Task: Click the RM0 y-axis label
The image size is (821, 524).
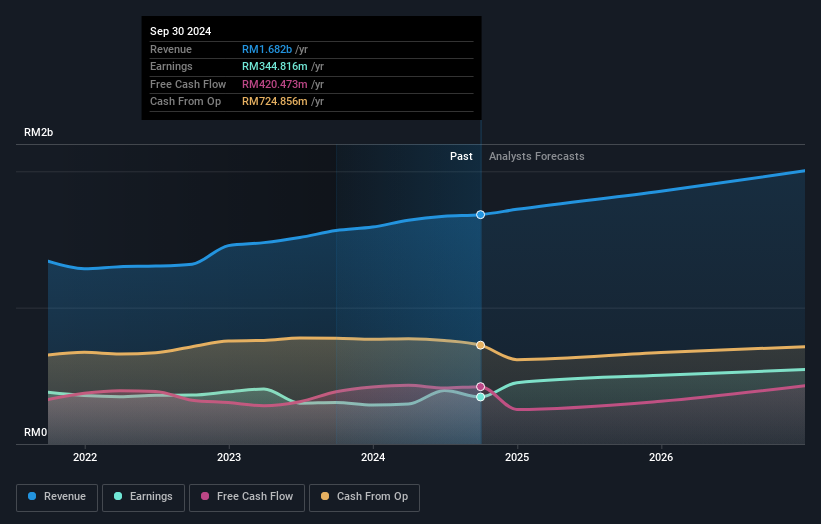Action: click(x=36, y=432)
